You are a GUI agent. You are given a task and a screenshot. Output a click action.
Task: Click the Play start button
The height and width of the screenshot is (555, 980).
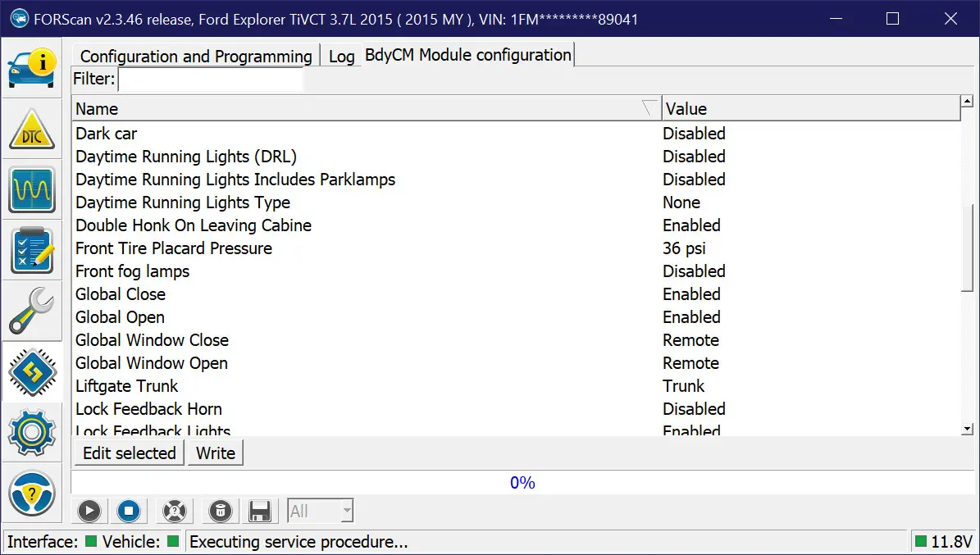[x=89, y=512]
